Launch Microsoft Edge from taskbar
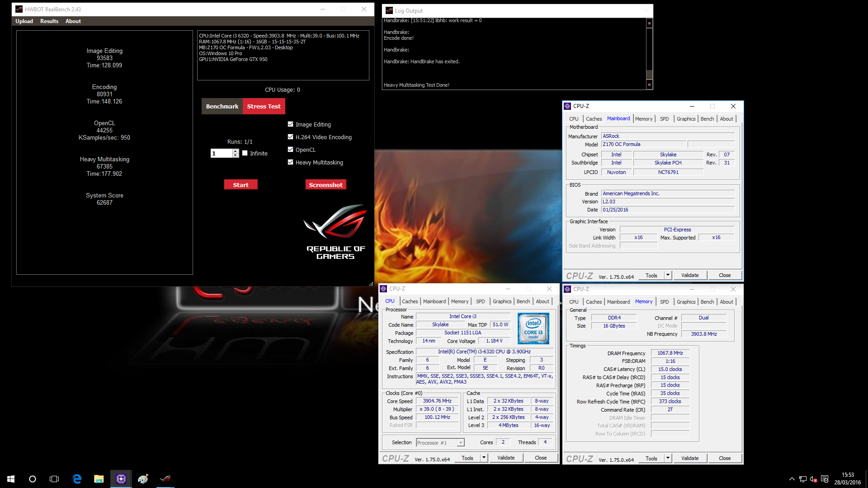This screenshot has width=868, height=488. coord(77,479)
